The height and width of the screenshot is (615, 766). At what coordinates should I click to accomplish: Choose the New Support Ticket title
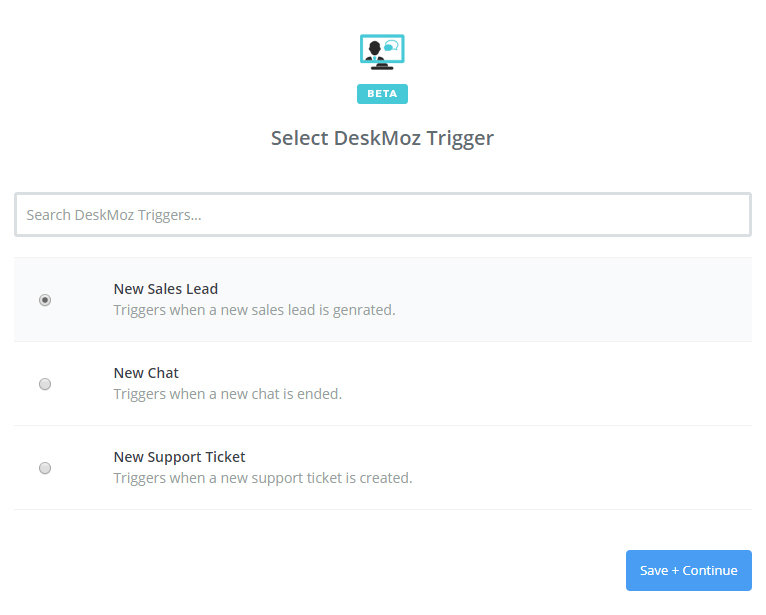click(179, 457)
